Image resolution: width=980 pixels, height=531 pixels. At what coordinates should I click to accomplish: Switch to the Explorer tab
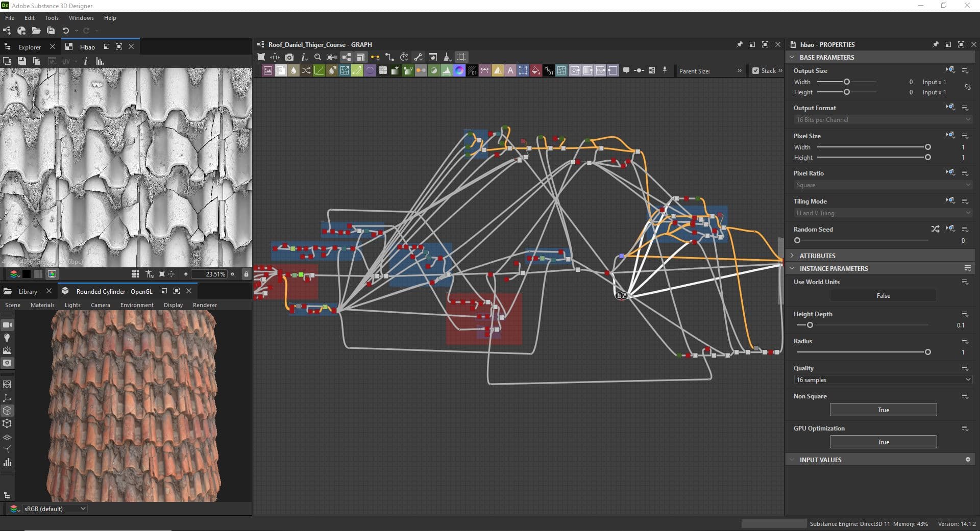[30, 47]
